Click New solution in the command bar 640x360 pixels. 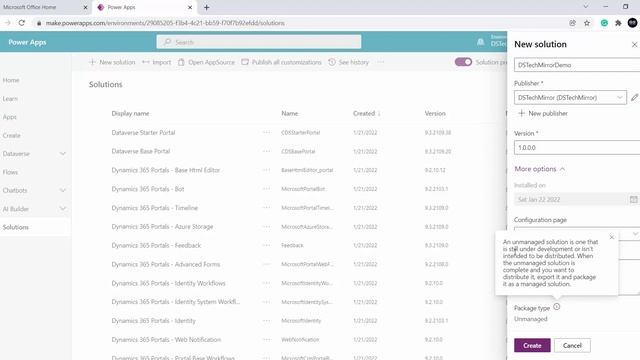[x=112, y=62]
